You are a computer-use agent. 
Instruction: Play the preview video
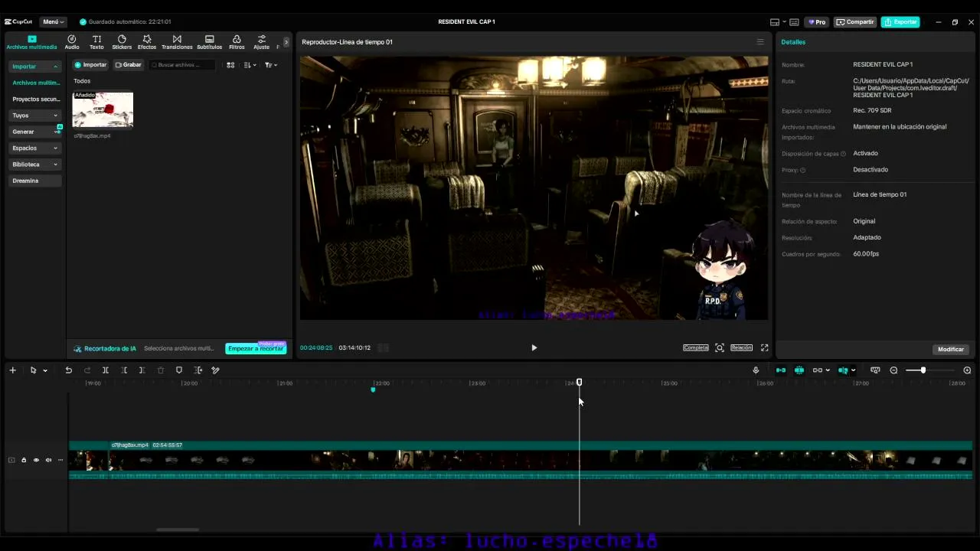click(534, 347)
